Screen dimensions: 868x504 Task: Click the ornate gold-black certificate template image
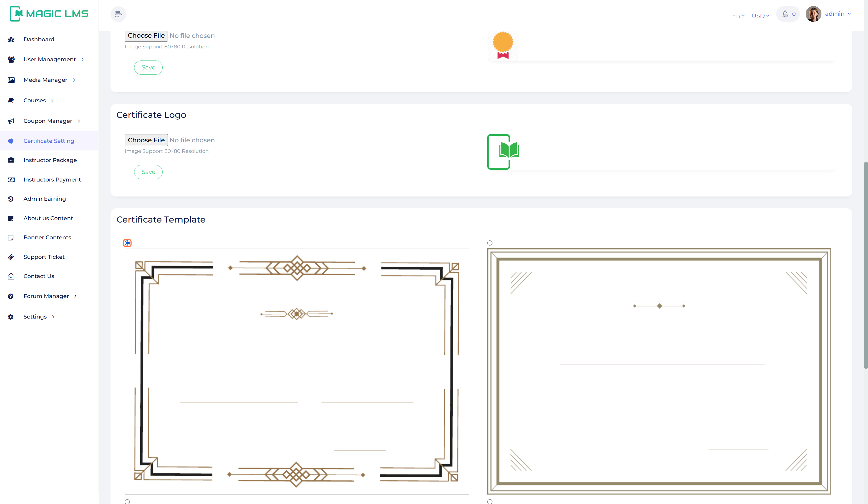click(296, 371)
